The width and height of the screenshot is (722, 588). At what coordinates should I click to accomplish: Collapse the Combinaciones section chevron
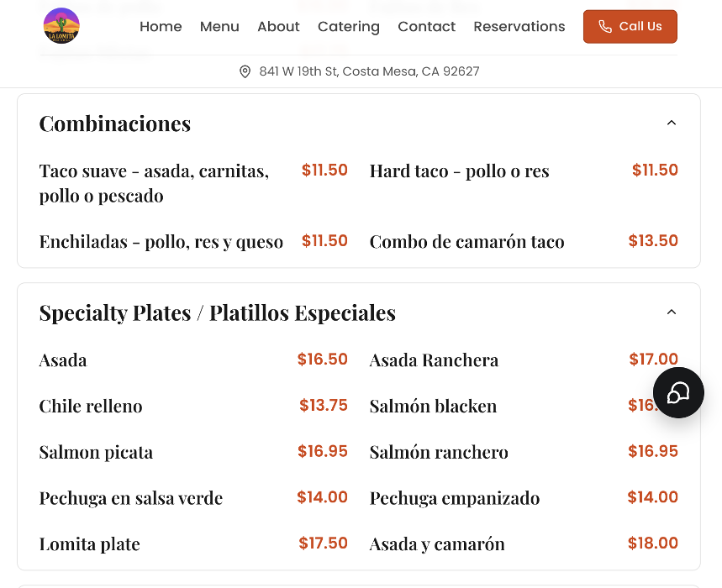pyautogui.click(x=672, y=123)
